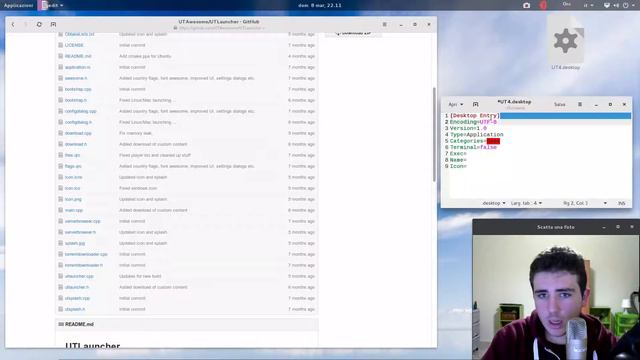Click the file icon beside main.cpp

[60, 211]
